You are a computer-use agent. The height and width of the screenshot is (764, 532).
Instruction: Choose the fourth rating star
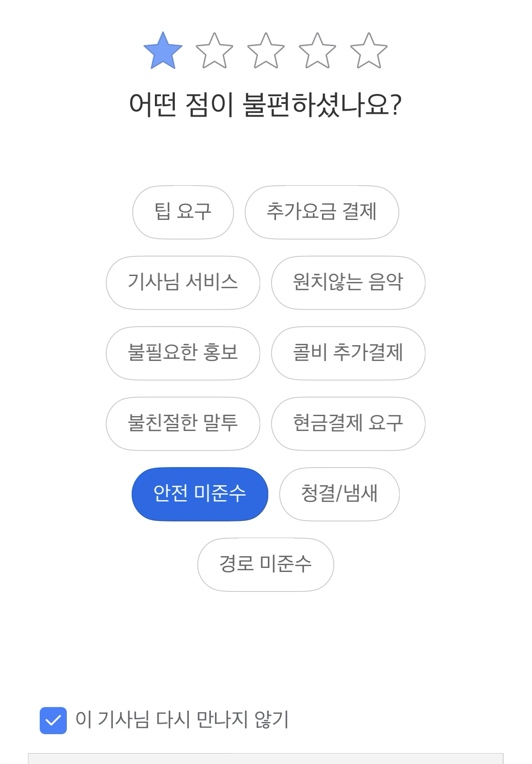(317, 51)
